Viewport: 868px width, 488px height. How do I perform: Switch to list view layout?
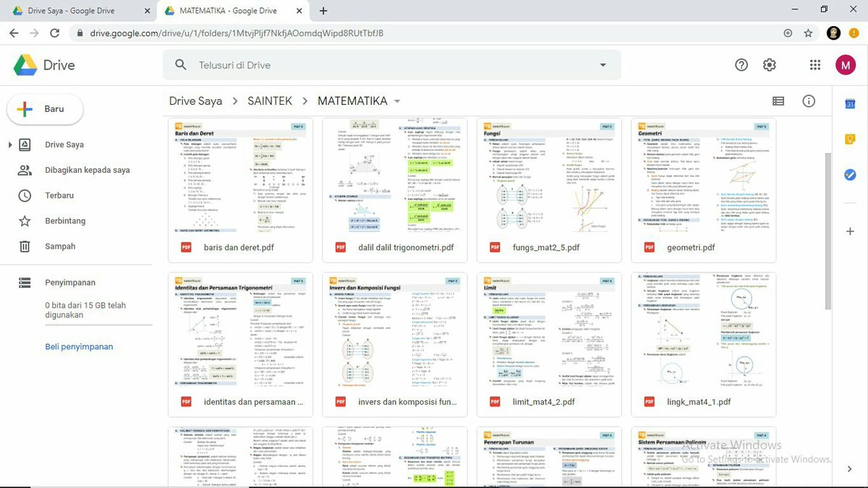click(778, 101)
